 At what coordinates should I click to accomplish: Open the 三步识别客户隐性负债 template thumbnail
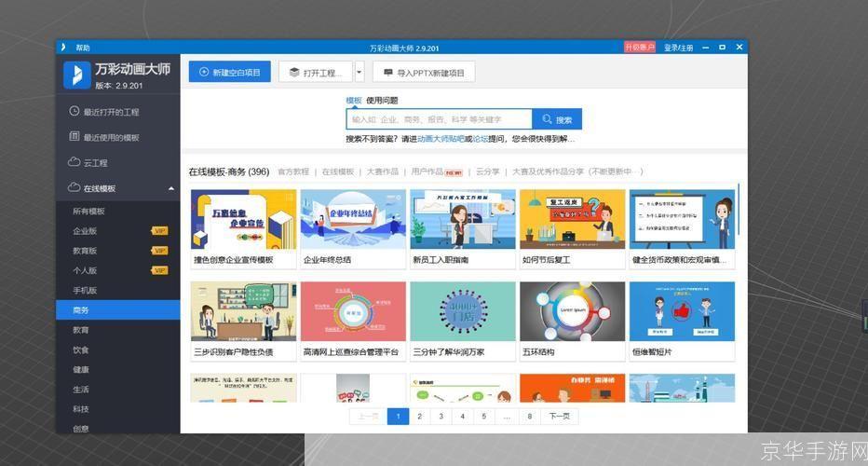pyautogui.click(x=244, y=311)
